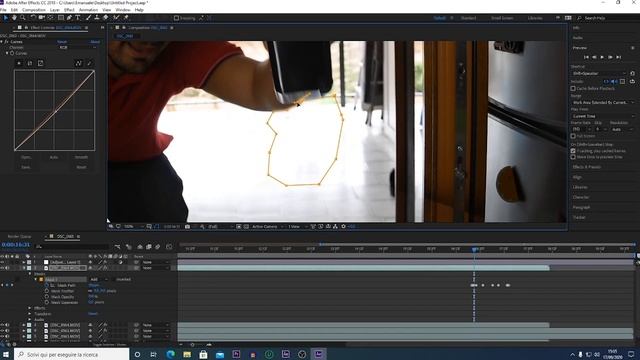640x360 pixels.
Task: Select the Pen tool
Action: click(69, 18)
